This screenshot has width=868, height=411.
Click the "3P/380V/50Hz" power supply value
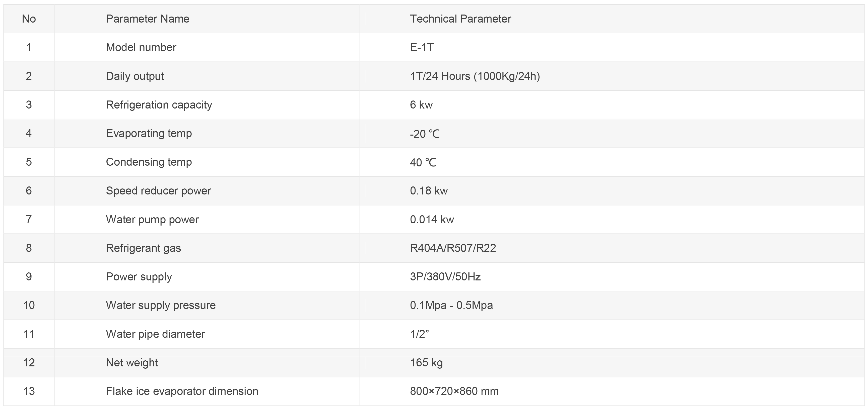point(445,277)
